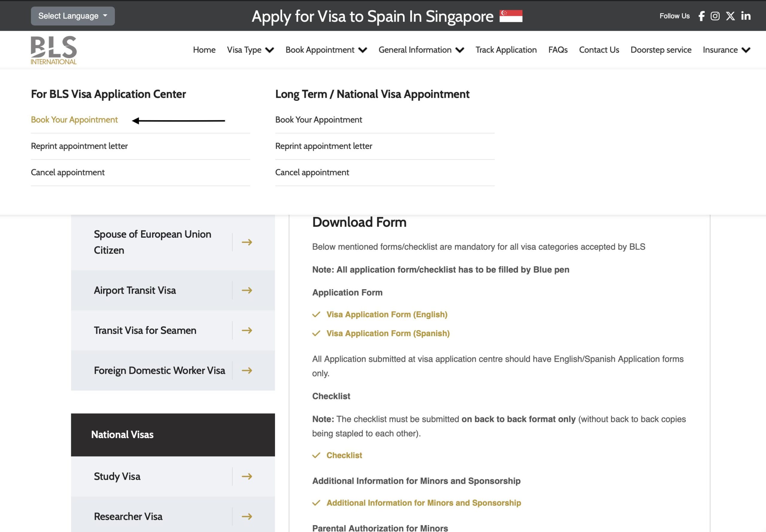Click the checkmark before Visa Application Form (English)

click(x=316, y=314)
